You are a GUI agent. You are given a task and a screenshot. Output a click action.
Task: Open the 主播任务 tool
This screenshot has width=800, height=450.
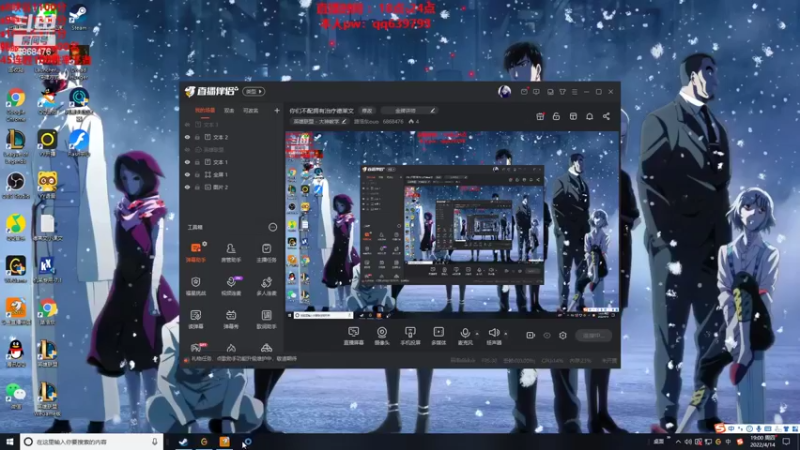266,252
